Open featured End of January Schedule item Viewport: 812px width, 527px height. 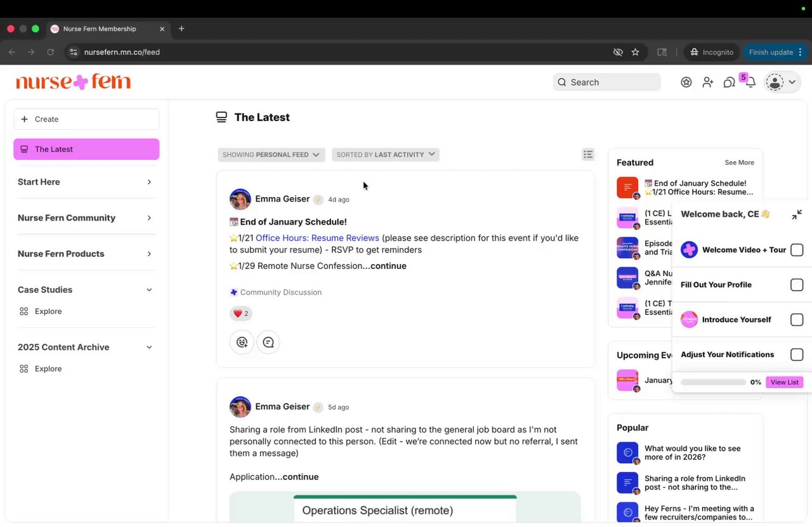(x=686, y=188)
